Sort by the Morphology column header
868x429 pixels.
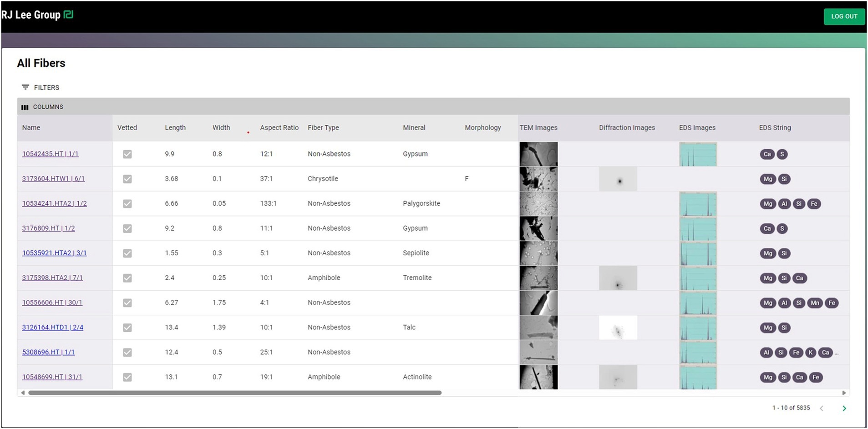click(482, 127)
